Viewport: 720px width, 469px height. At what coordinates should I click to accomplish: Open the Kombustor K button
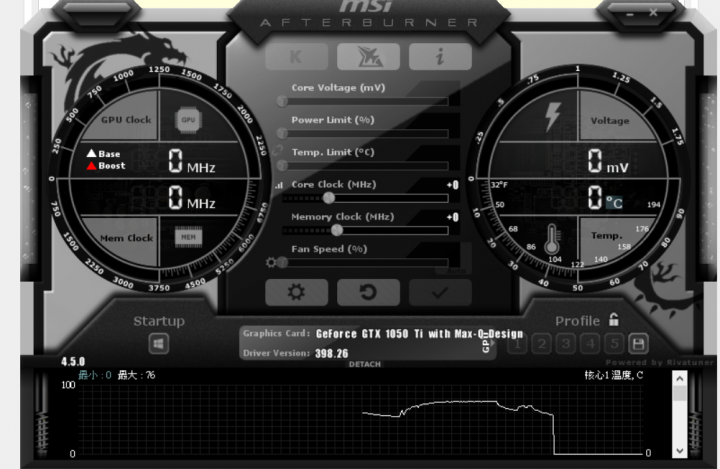point(297,57)
